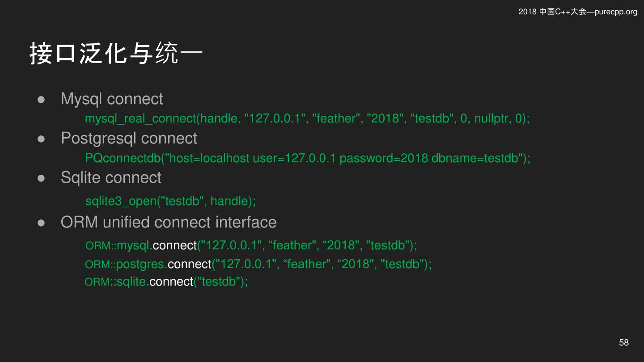Click the bullet dot before ORM unified

[41, 223]
